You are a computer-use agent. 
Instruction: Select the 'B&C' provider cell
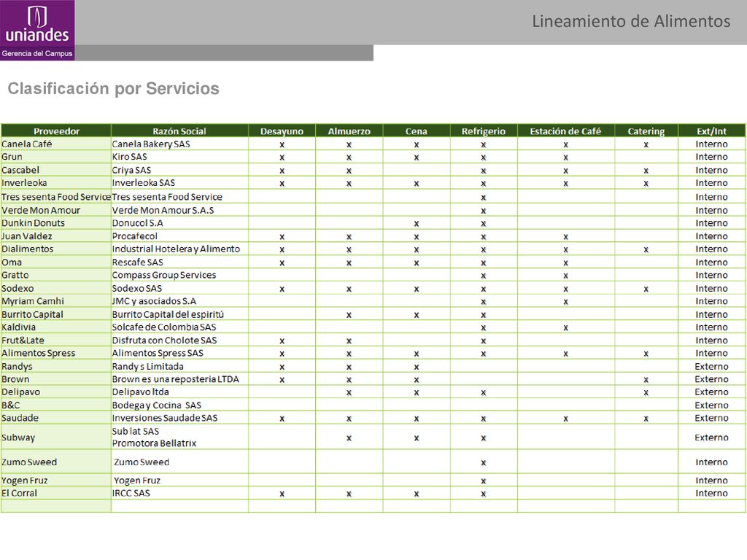click(56, 405)
